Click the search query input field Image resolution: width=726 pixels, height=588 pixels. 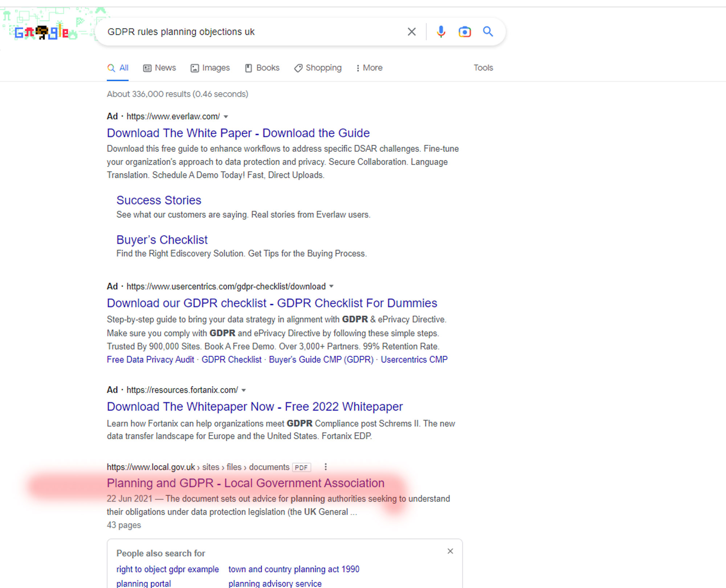[254, 32]
